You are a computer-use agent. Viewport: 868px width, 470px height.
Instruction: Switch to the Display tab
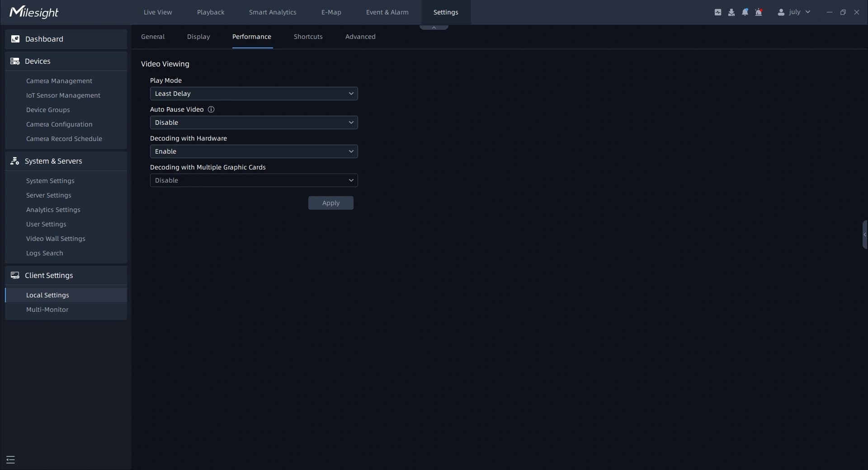pyautogui.click(x=198, y=37)
